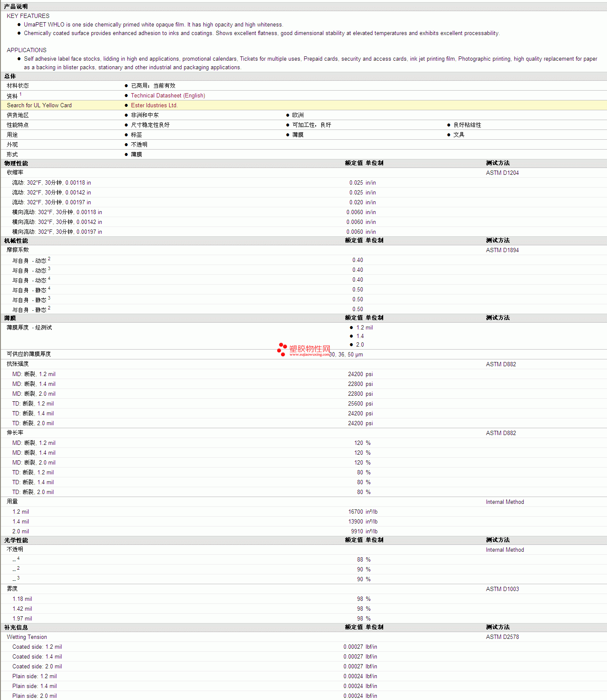Click the '薄膜厚度 - 经测试' row label
Screen dimensions: 607x700
(29, 328)
